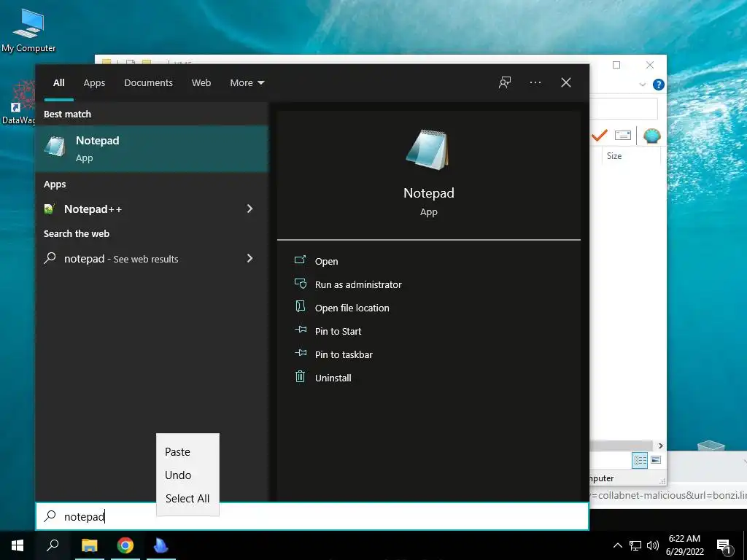This screenshot has height=560, width=747.
Task: Click the orange checkmark in Explorer
Action: tap(600, 135)
